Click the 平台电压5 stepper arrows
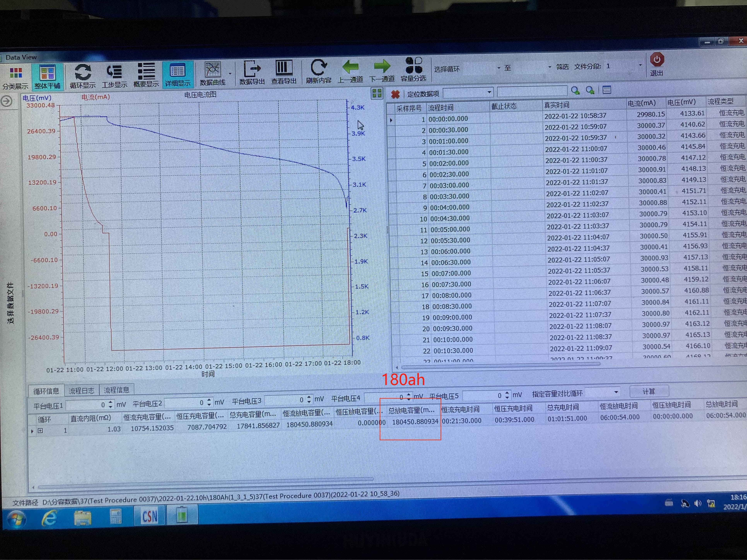The height and width of the screenshot is (560, 747). [507, 395]
